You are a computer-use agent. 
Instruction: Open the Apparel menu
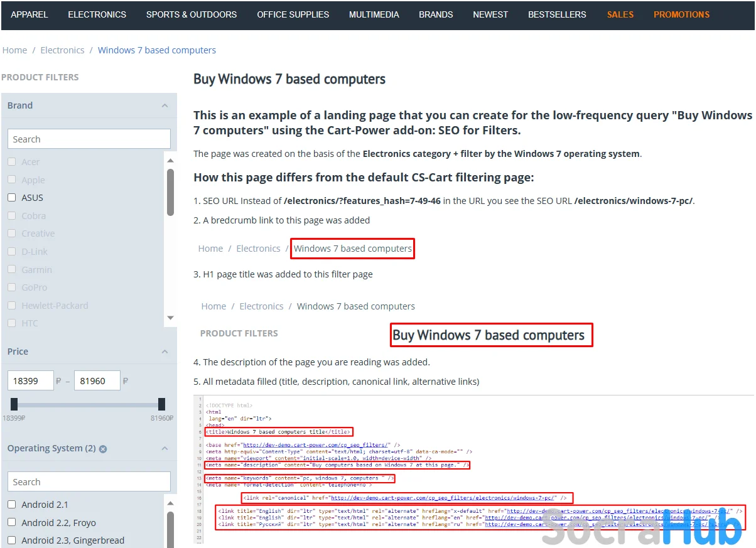pos(30,14)
